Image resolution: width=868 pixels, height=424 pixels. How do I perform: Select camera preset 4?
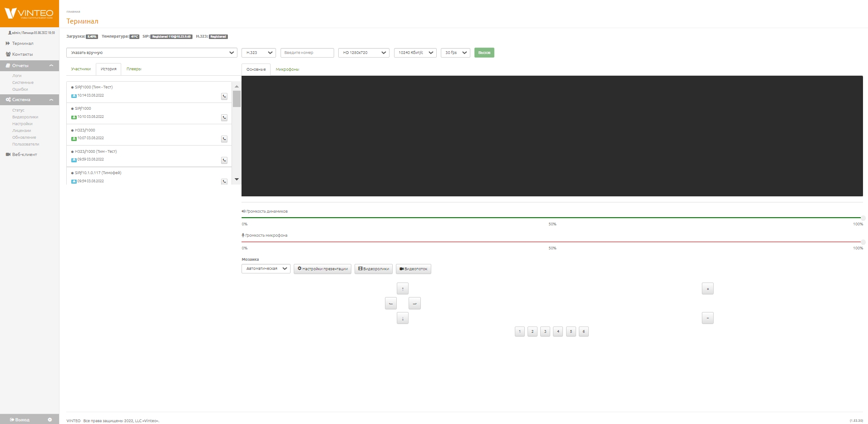click(558, 331)
